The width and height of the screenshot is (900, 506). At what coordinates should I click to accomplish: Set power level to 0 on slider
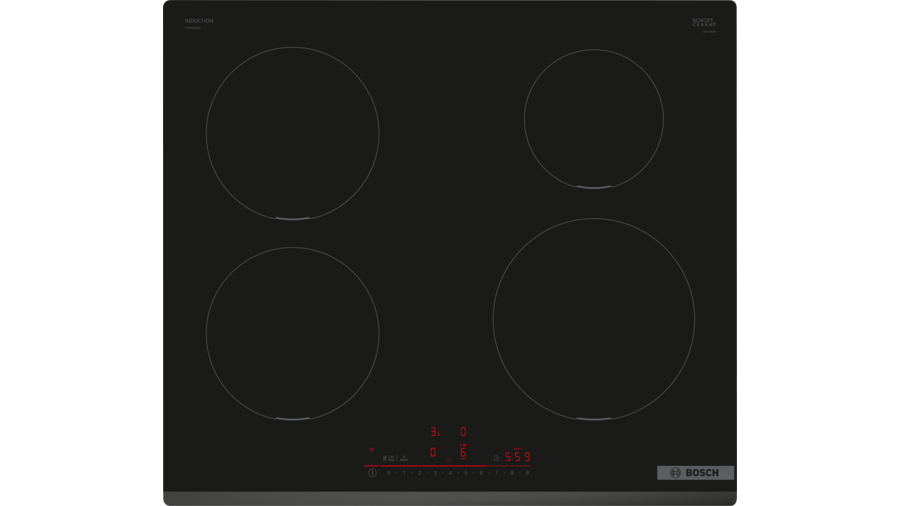(389, 473)
